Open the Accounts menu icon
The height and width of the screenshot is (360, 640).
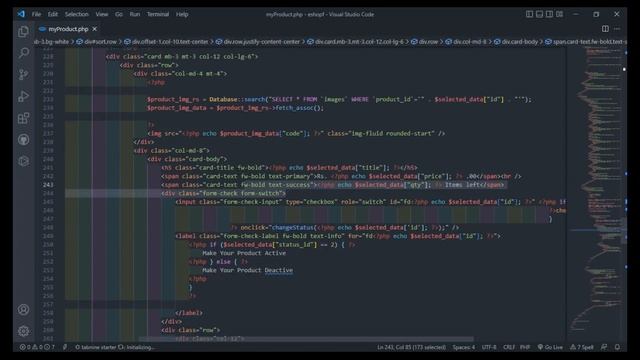tap(23, 309)
